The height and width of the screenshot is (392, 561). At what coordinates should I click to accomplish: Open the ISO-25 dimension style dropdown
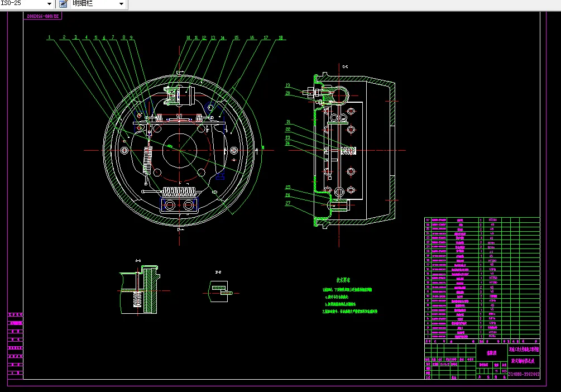[x=49, y=3]
